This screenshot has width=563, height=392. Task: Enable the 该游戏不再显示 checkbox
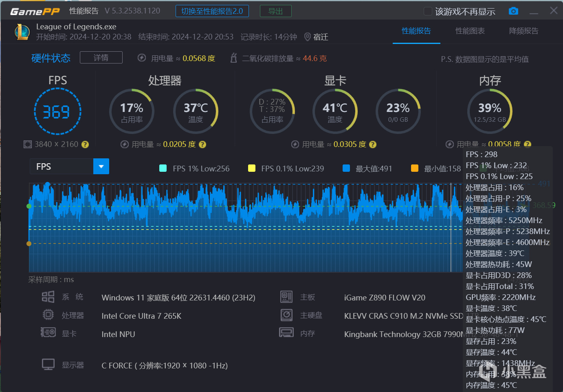pos(428,11)
